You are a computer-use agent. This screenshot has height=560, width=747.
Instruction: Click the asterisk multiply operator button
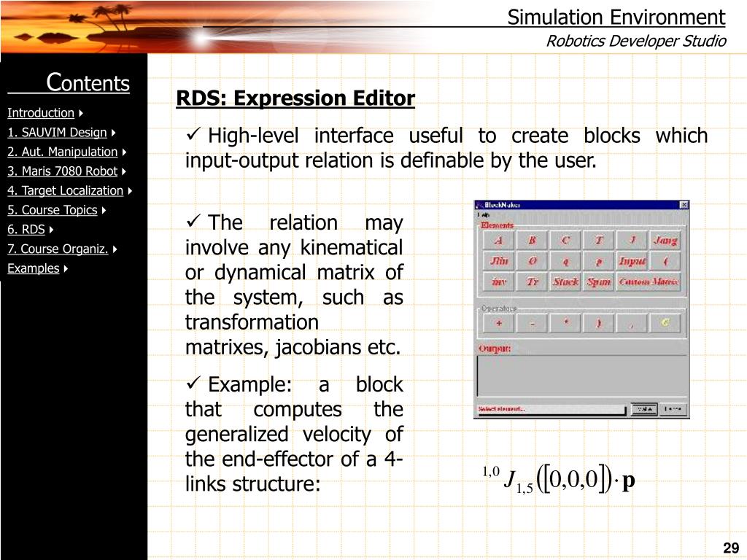tap(565, 323)
